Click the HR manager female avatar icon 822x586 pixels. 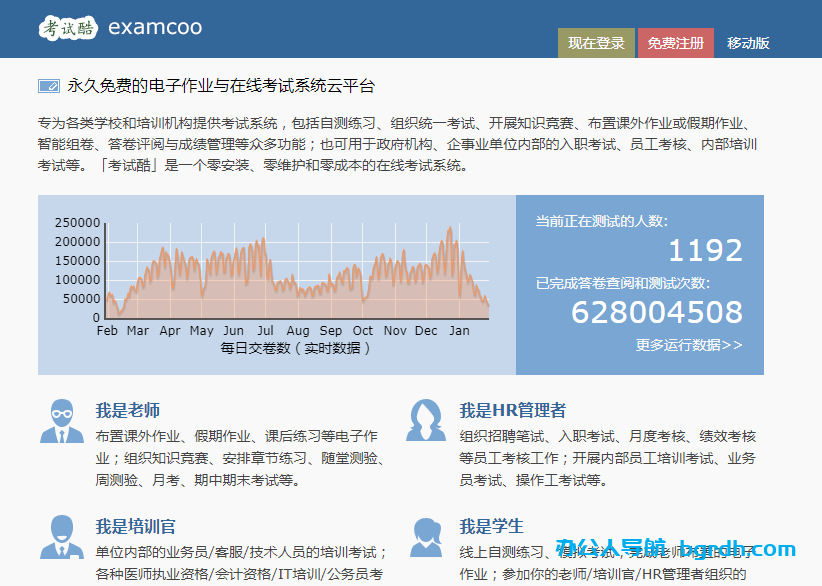coord(426,420)
